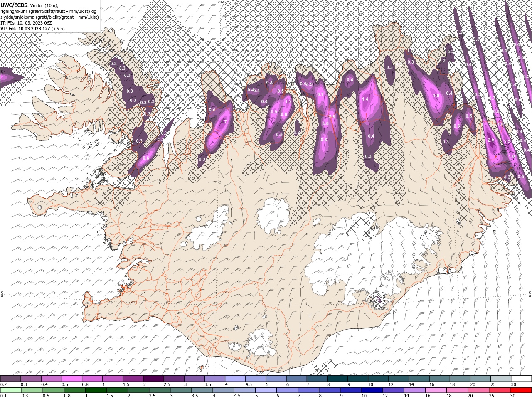Pick the bottom-row pale green swatch above 0.1
This screenshot has height=399, width=532.
10,390
